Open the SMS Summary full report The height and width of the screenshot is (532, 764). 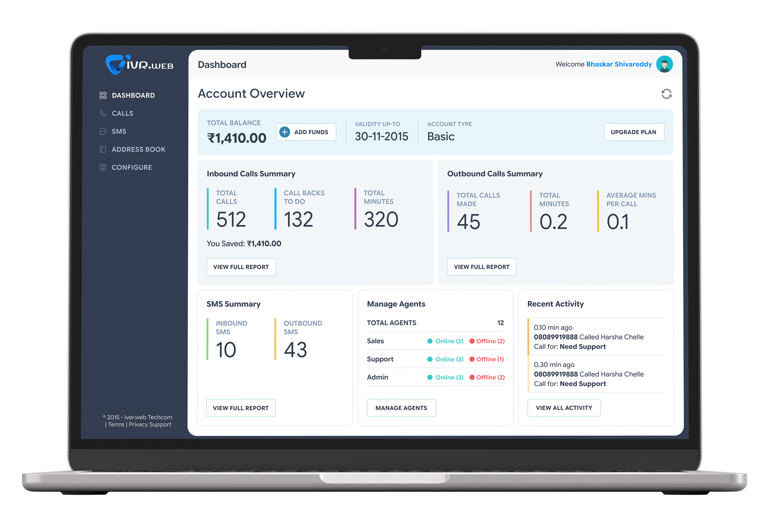[x=241, y=408]
